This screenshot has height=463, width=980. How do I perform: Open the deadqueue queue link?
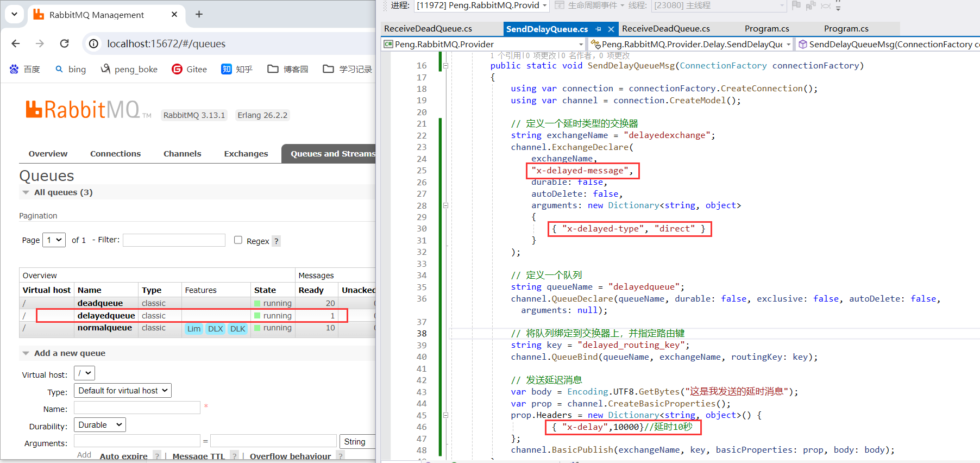(100, 303)
